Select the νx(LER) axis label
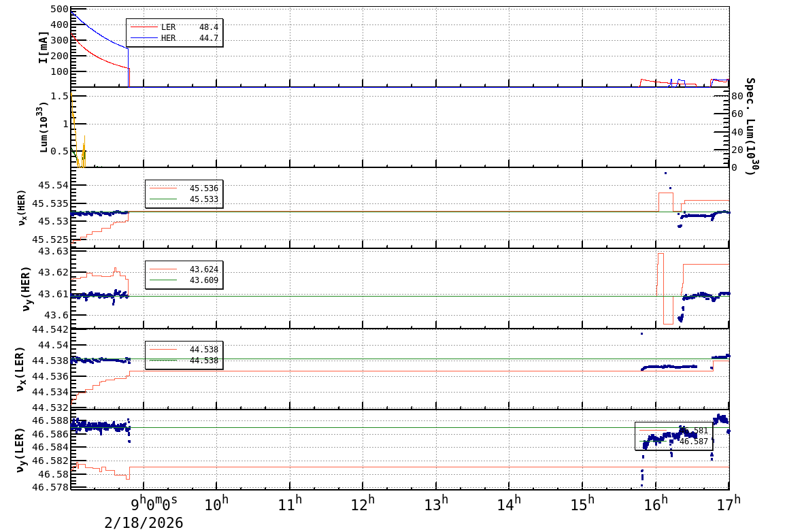 pos(22,369)
